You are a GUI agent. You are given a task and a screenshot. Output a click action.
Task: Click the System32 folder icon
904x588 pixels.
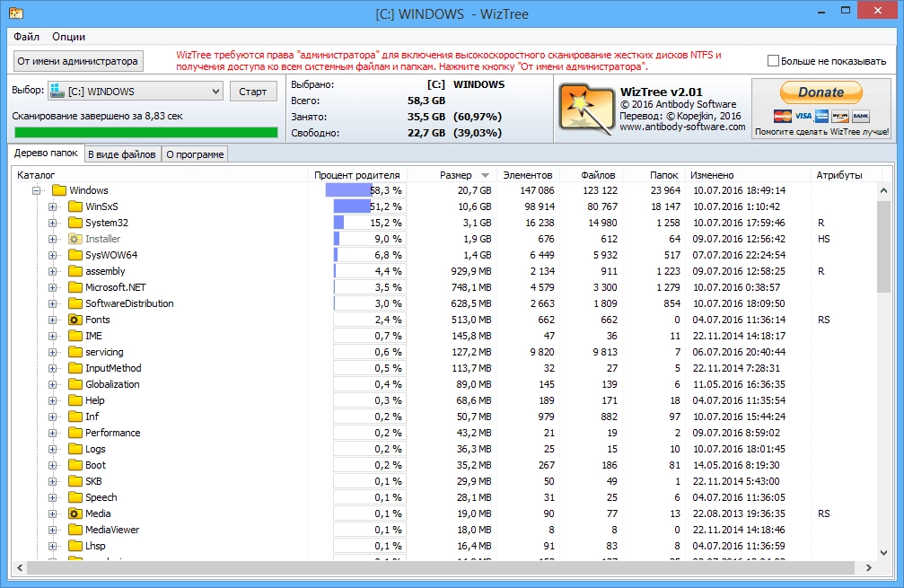click(x=75, y=223)
